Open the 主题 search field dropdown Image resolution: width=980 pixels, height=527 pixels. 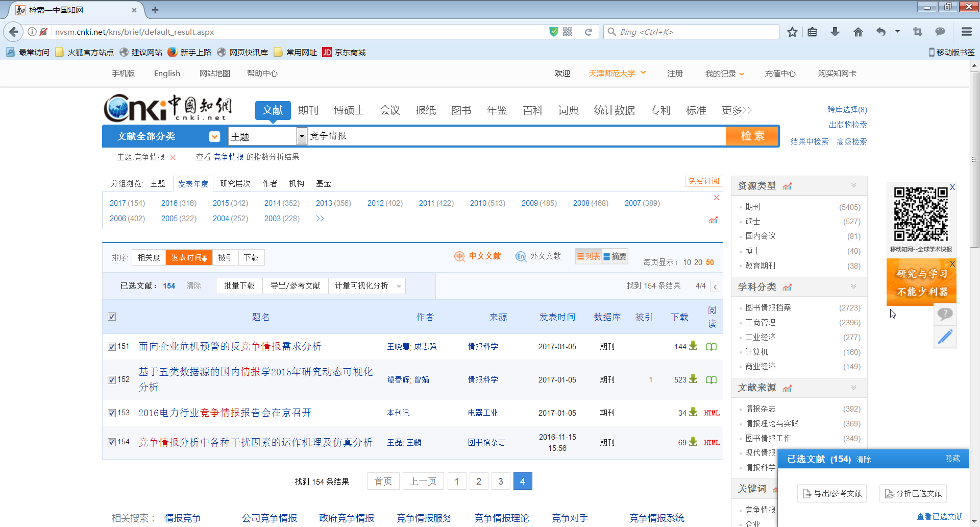pos(302,136)
